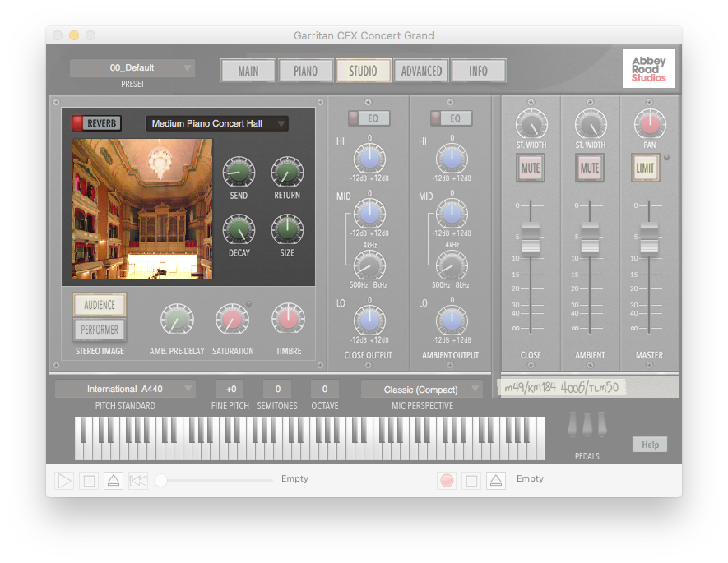Rewind playback to the start
The height and width of the screenshot is (563, 728).
[x=138, y=481]
